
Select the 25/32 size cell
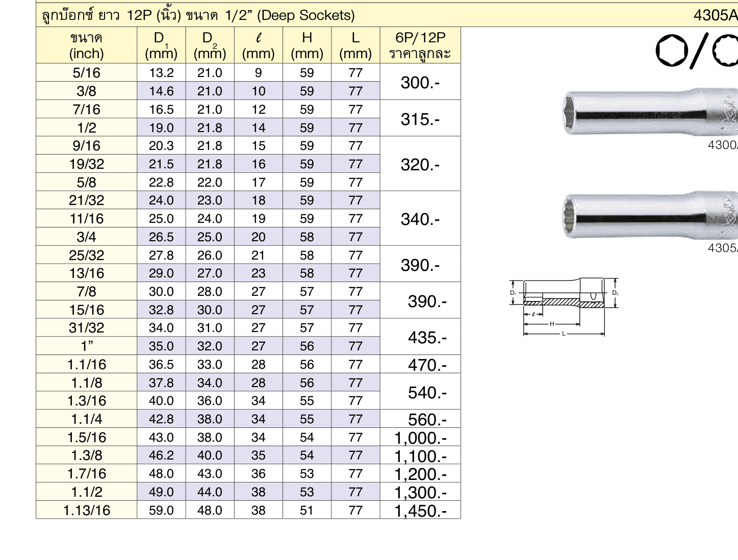click(87, 255)
